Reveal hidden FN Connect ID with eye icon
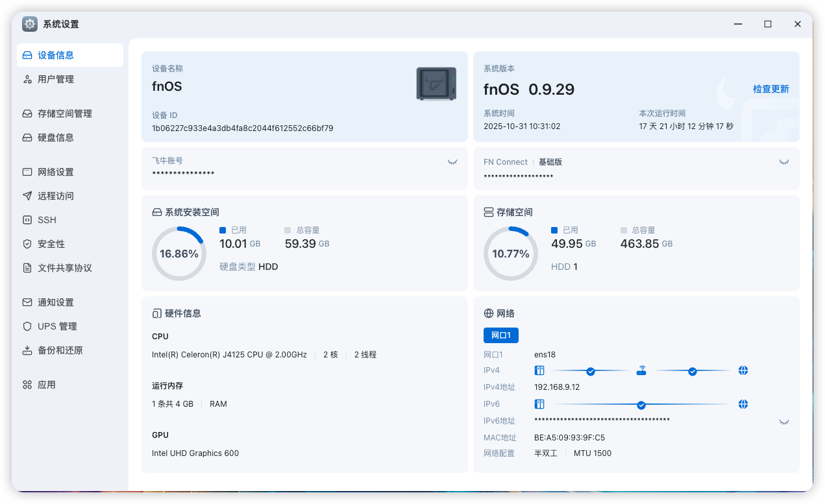 [784, 162]
